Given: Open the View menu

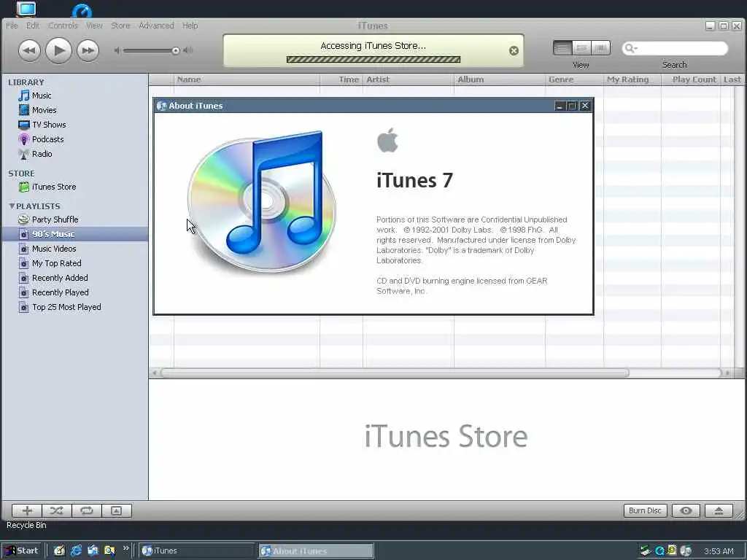Looking at the screenshot, I should 94,26.
